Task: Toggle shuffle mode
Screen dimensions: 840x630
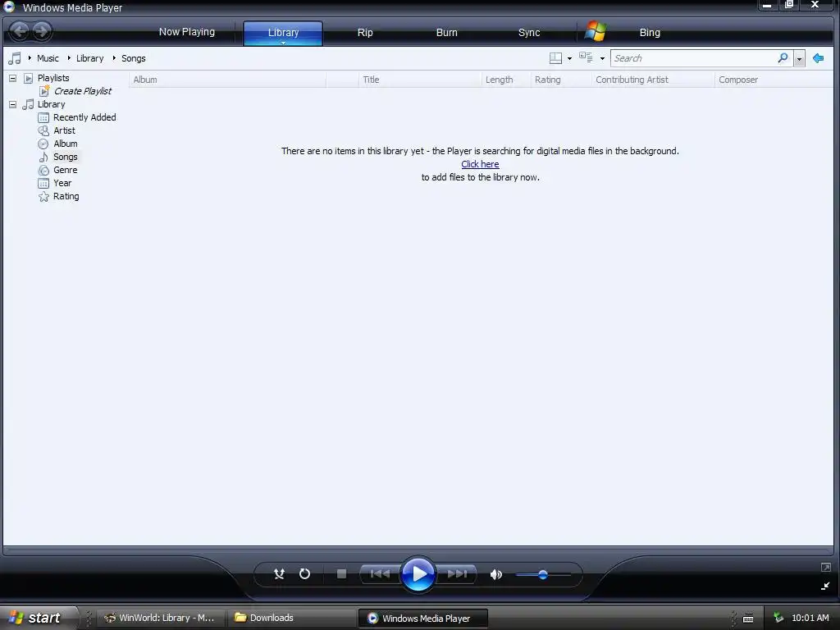Action: click(x=279, y=574)
